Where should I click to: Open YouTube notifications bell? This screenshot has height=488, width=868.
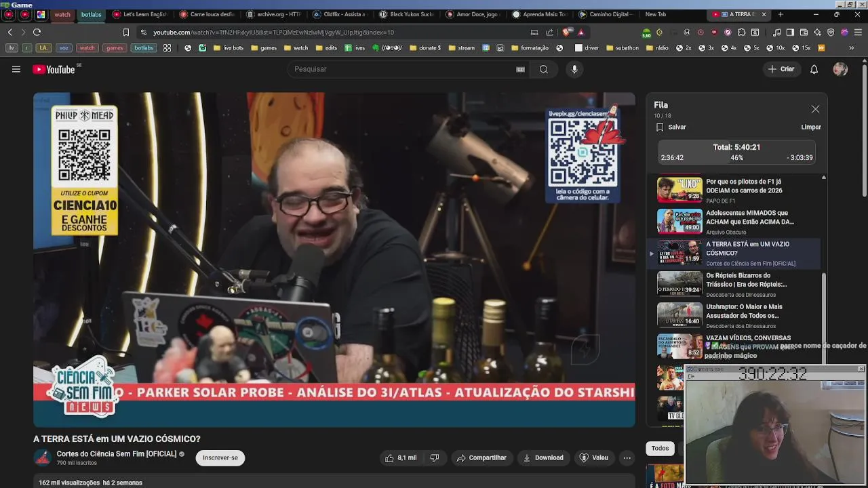814,69
